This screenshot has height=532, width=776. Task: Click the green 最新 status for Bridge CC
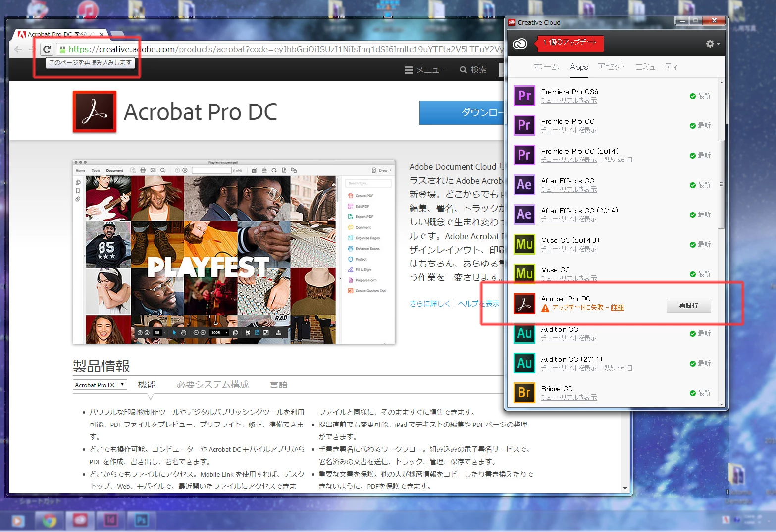tap(700, 393)
